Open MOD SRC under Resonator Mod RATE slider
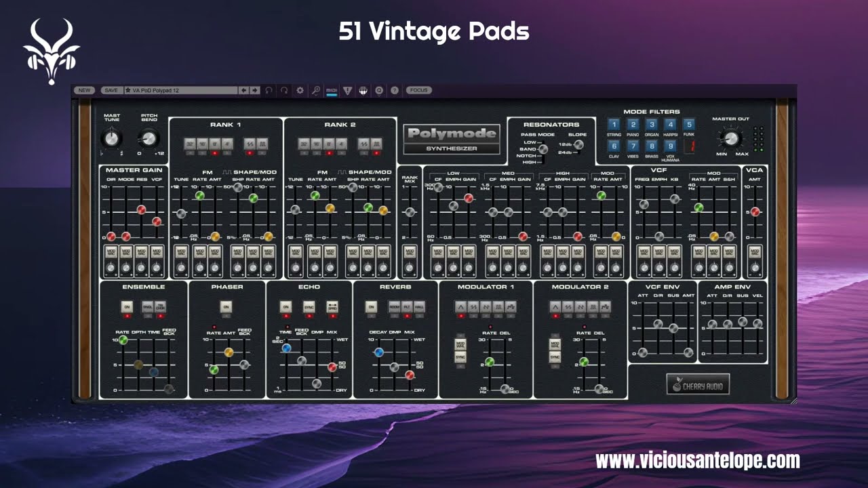Screen dimensions: 868x488 pyautogui.click(x=601, y=252)
